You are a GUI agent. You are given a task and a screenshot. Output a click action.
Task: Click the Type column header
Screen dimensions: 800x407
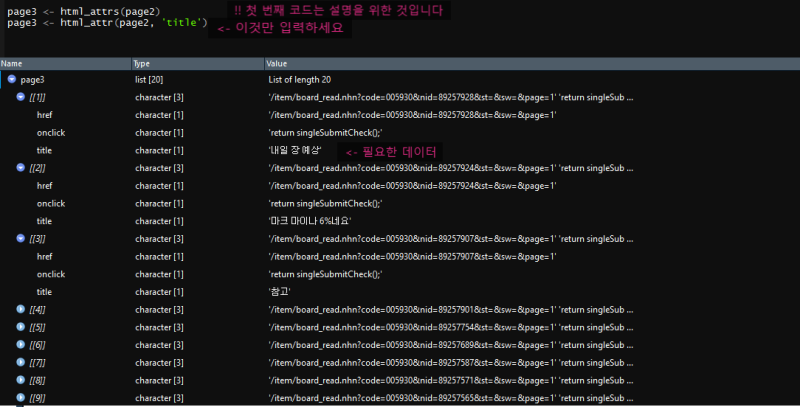pyautogui.click(x=198, y=64)
